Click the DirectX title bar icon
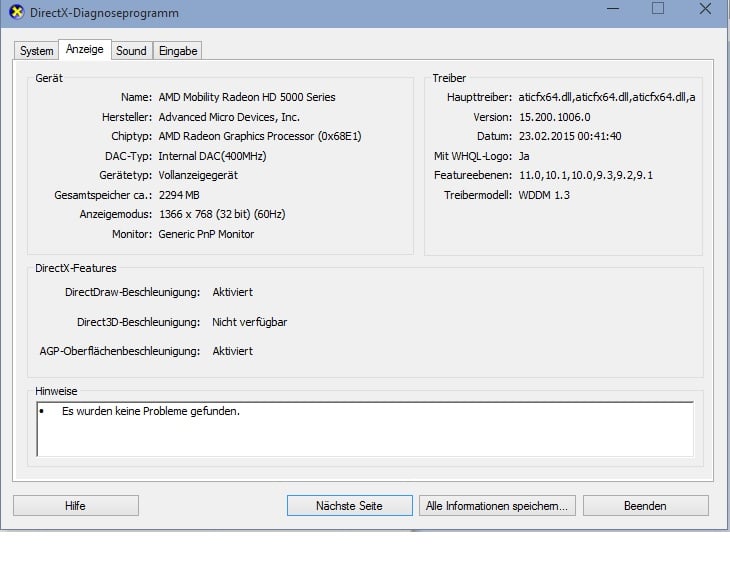The width and height of the screenshot is (730, 568). coord(16,12)
